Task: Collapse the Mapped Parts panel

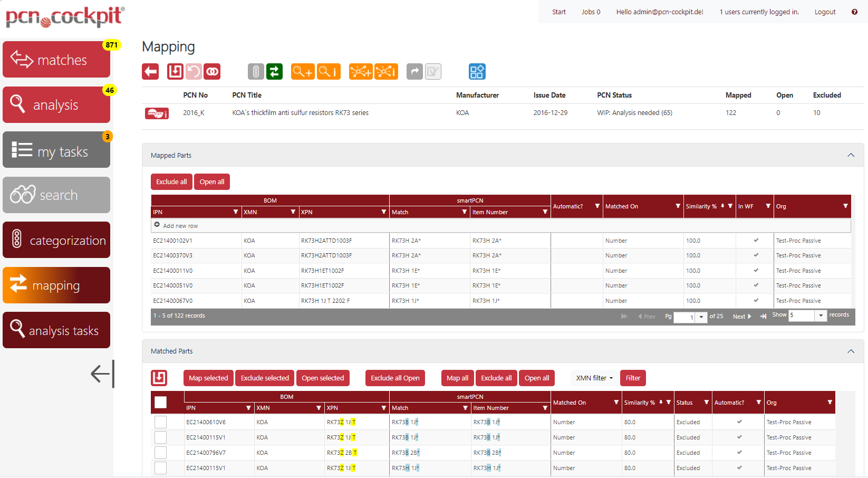Action: click(x=851, y=155)
